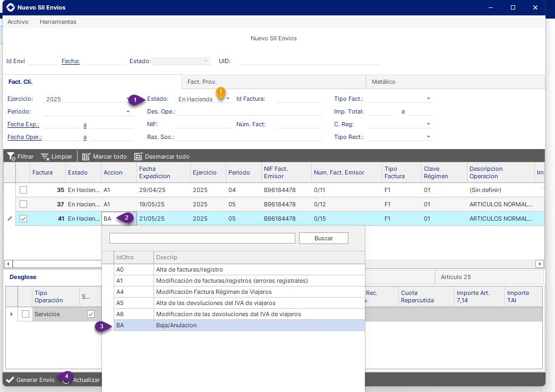Switch to the Metálico tab

455,82
